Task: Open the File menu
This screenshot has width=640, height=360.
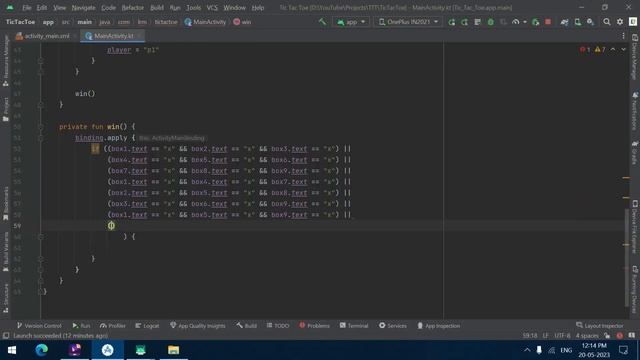Action: (x=26, y=7)
